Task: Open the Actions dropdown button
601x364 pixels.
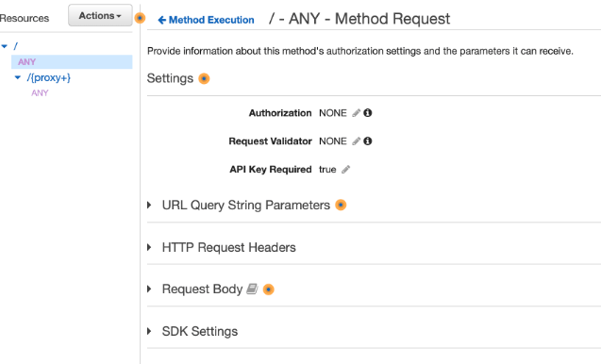Action: [x=100, y=16]
